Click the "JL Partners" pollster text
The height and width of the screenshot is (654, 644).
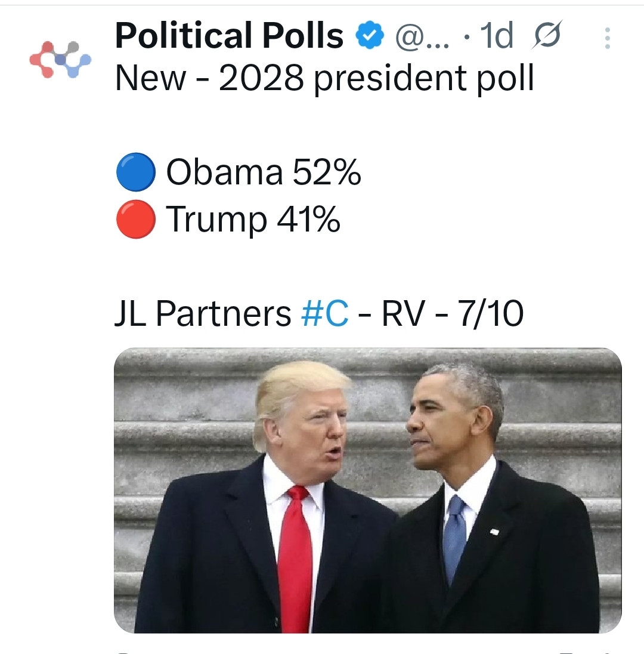click(x=202, y=313)
